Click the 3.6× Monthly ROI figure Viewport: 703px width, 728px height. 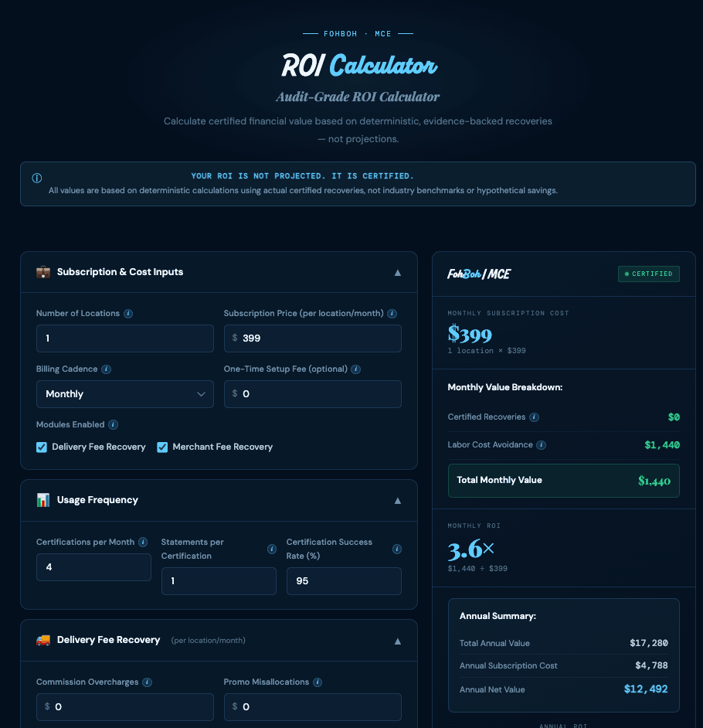click(x=471, y=549)
